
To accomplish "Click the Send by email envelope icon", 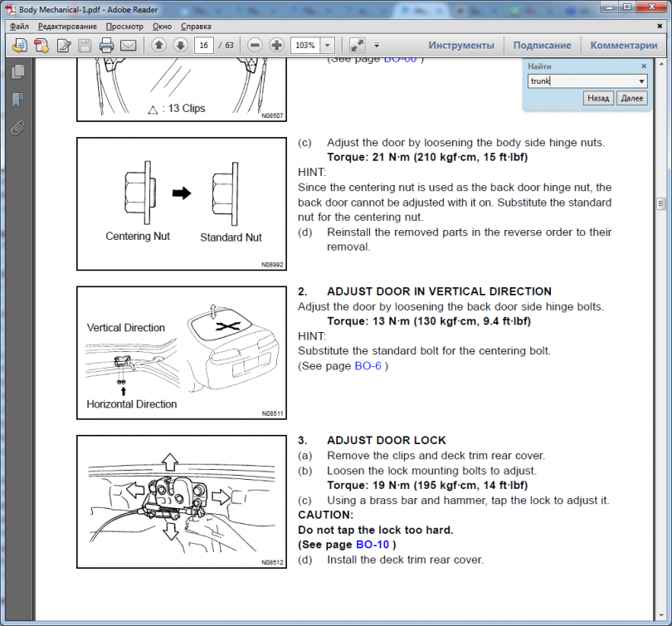I will [x=128, y=45].
